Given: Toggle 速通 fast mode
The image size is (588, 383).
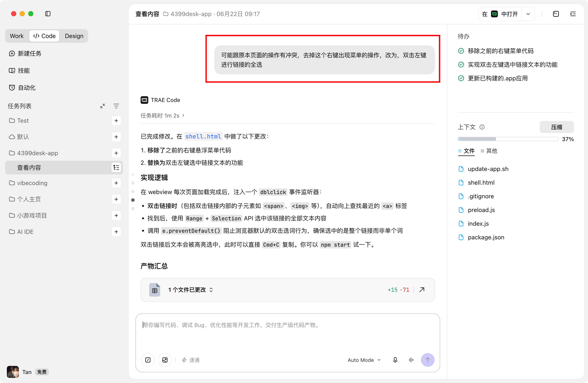Looking at the screenshot, I should (x=191, y=360).
